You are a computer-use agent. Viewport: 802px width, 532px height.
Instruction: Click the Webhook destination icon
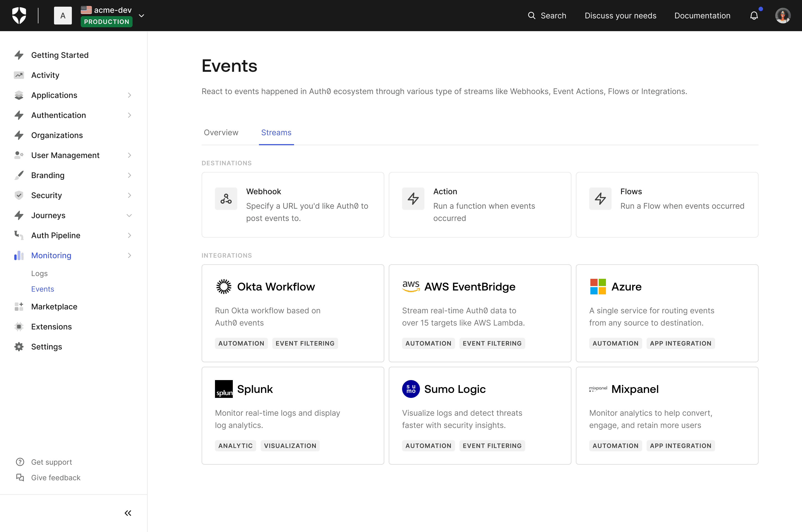coord(226,198)
